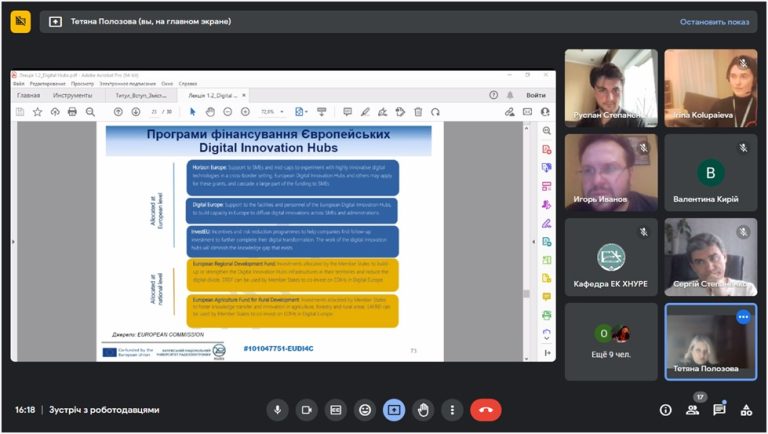The image size is (768, 434).
Task: Click the print icon in Acrobat toolbar
Action: pyautogui.click(x=72, y=112)
